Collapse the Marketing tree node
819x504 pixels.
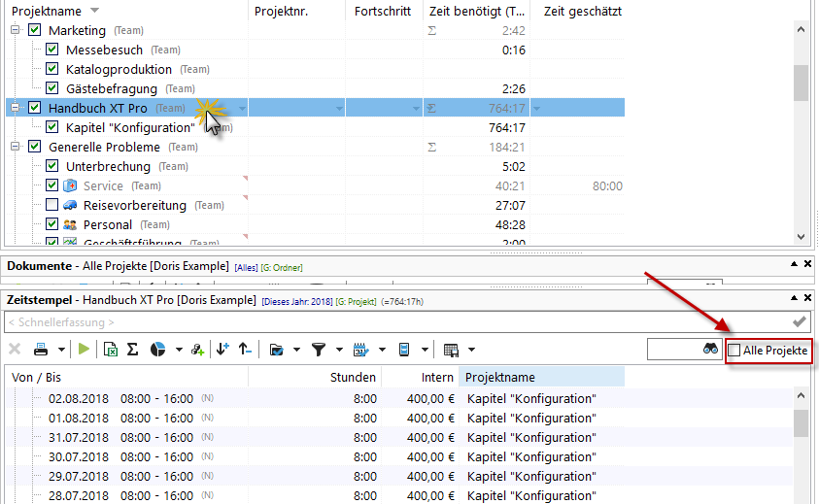pyautogui.click(x=15, y=30)
